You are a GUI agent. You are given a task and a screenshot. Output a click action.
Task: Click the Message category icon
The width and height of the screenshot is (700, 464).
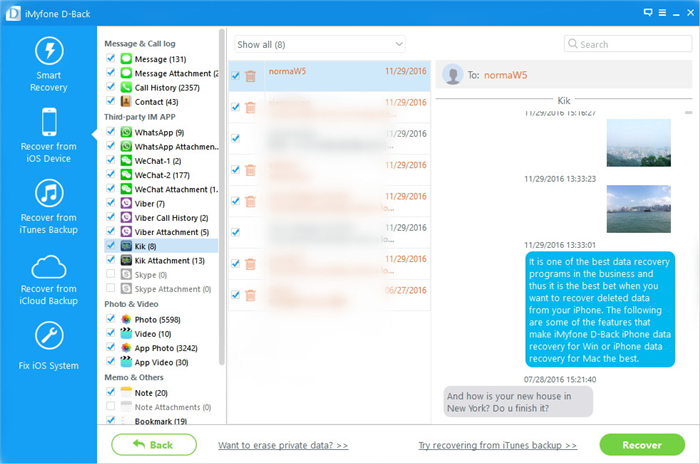(126, 59)
